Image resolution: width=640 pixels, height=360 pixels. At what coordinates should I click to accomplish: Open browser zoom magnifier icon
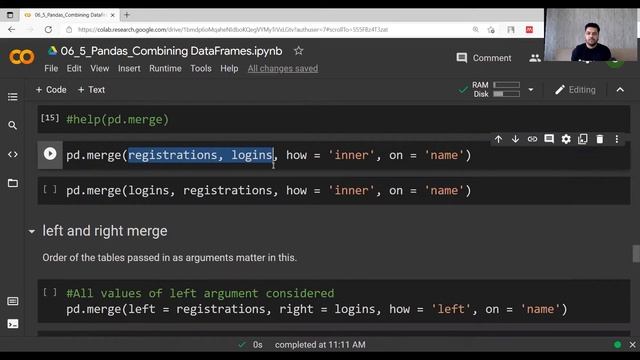pos(476,29)
